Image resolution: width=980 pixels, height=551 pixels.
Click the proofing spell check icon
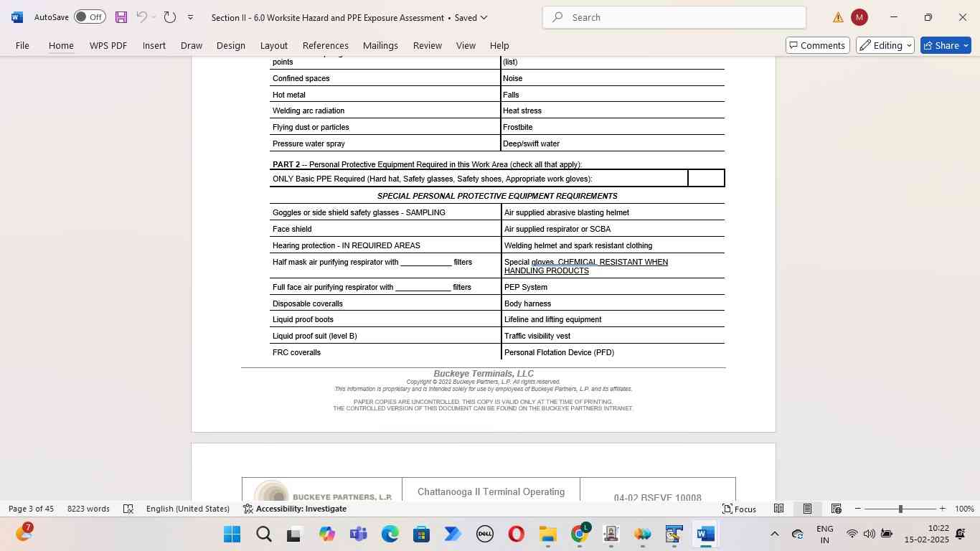tap(128, 509)
